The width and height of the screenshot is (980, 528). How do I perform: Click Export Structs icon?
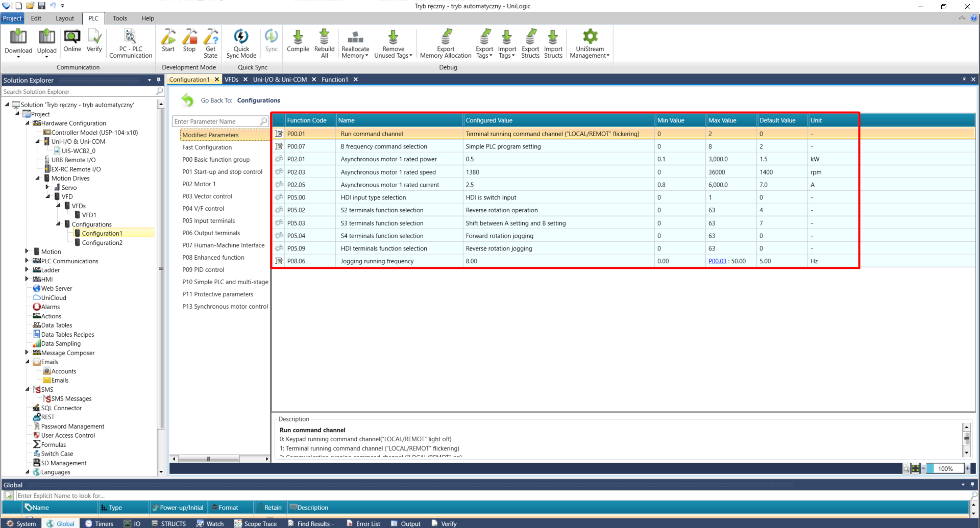(x=530, y=43)
